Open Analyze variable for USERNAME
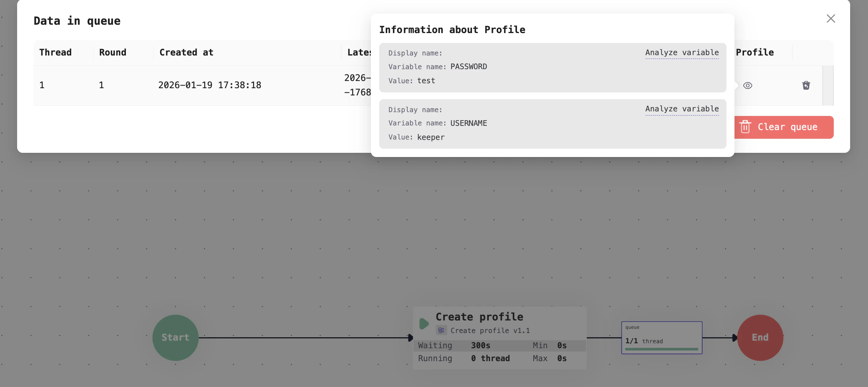This screenshot has height=387, width=868. [x=682, y=109]
